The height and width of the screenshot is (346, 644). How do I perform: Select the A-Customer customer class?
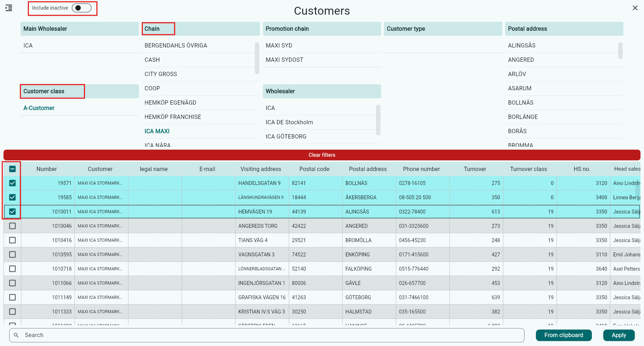tap(80, 108)
